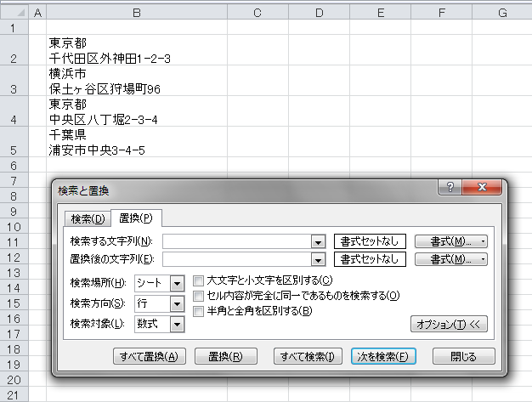Select row 5 header
The width and height of the screenshot is (532, 402).
point(14,141)
